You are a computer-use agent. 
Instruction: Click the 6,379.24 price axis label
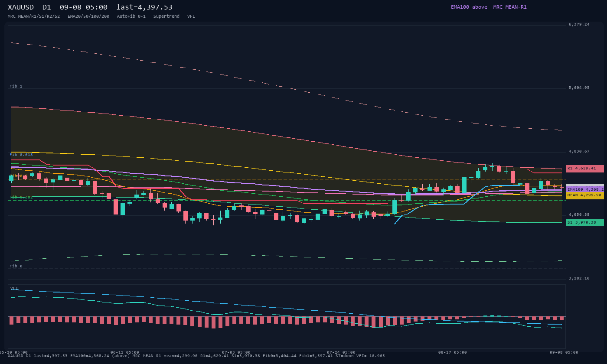pos(579,25)
